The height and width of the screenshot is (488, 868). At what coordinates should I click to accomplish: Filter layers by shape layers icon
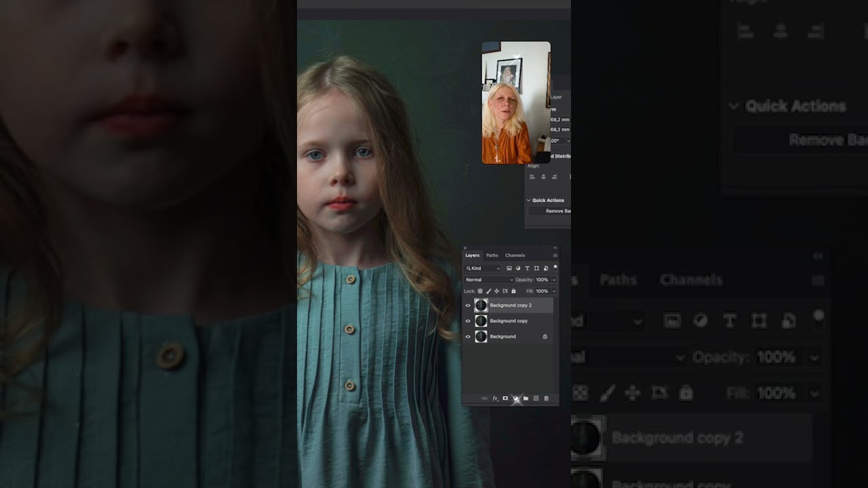[x=536, y=268]
